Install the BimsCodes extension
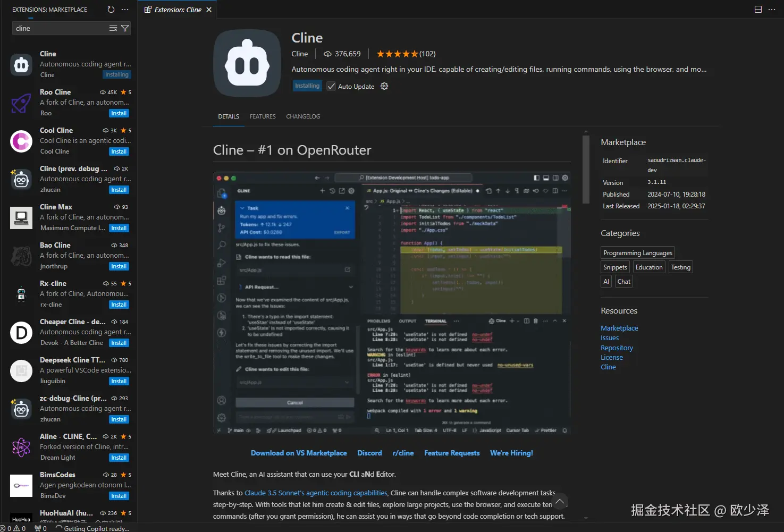 (x=119, y=496)
